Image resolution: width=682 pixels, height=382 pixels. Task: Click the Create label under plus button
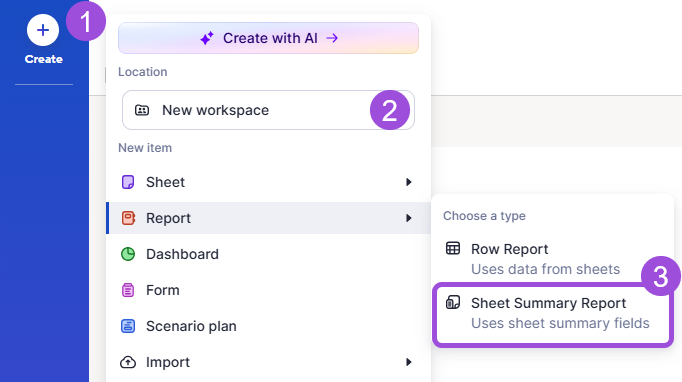tap(43, 59)
